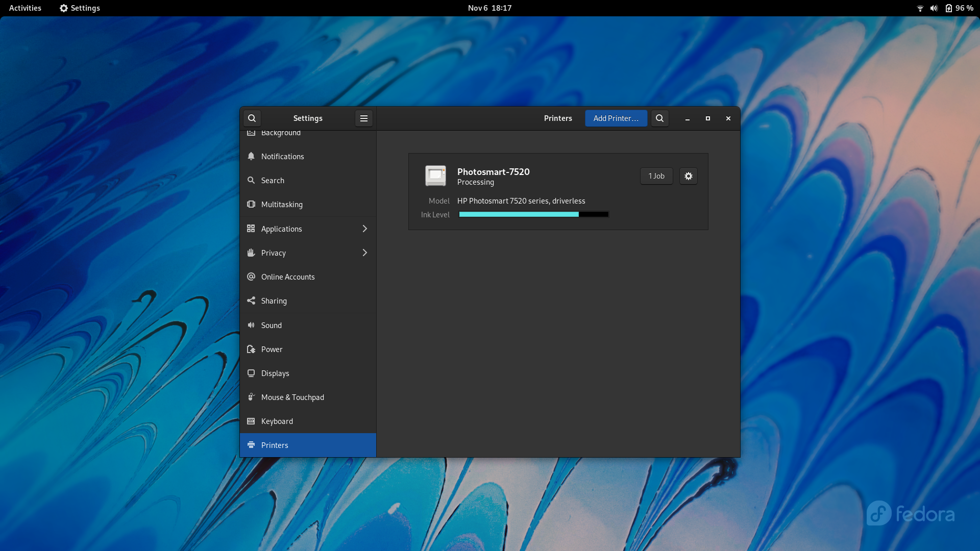The height and width of the screenshot is (551, 980).
Task: Click the Search magnifier icon in sidebar list
Action: tap(251, 180)
